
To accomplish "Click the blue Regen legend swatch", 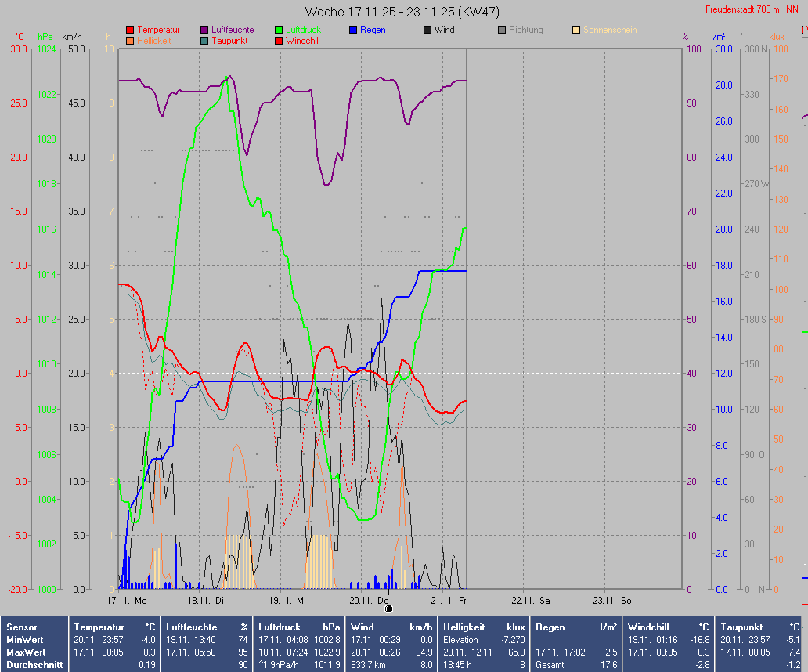I will [x=353, y=30].
